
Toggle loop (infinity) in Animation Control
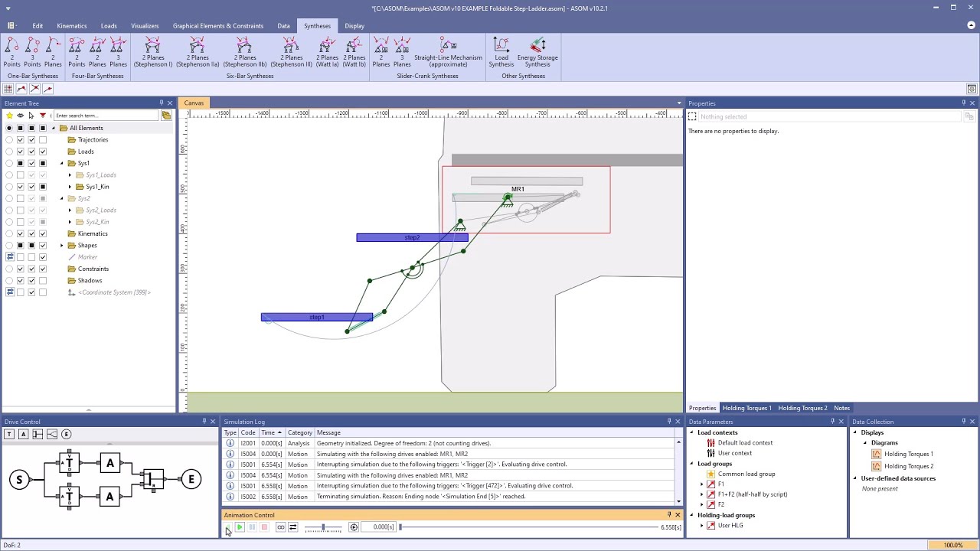280,527
